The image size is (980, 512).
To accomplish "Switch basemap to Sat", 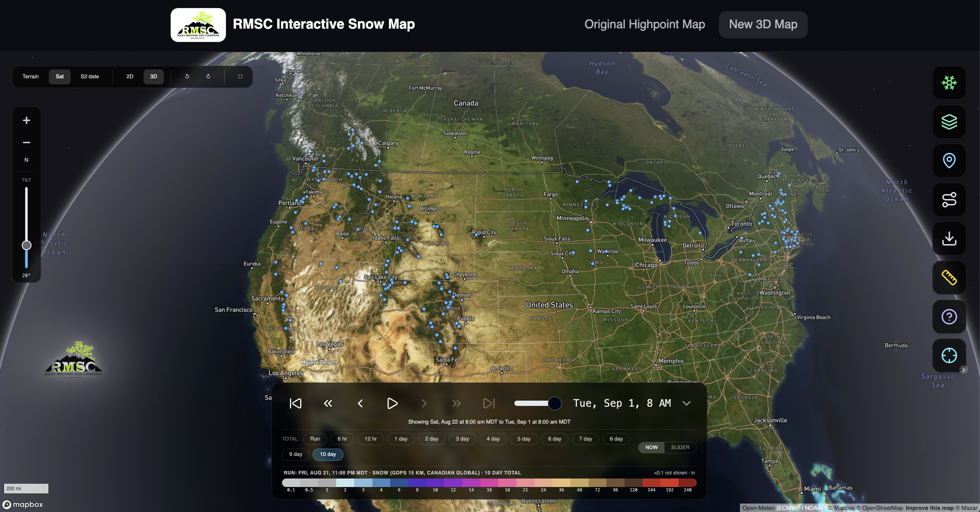I will pyautogui.click(x=60, y=77).
